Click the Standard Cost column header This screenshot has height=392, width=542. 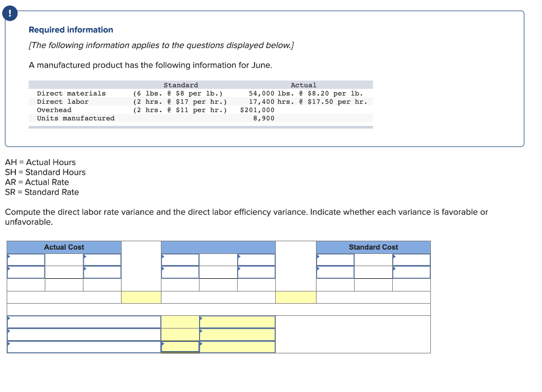pos(373,247)
